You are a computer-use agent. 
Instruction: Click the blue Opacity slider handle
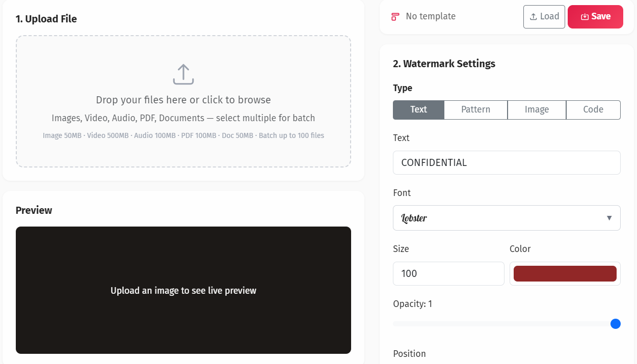tap(616, 324)
